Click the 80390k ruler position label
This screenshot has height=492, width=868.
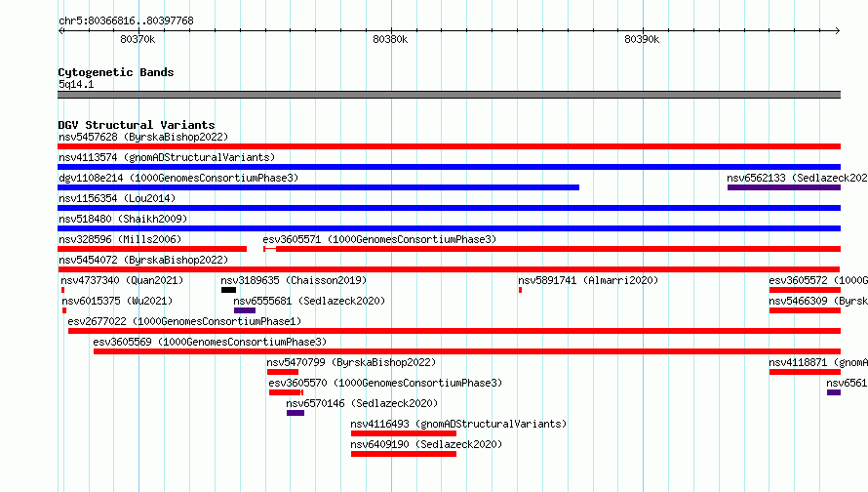click(642, 39)
